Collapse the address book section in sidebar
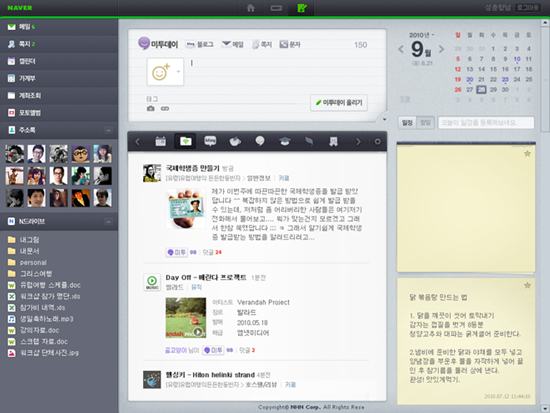The width and height of the screenshot is (550, 413). point(108,131)
